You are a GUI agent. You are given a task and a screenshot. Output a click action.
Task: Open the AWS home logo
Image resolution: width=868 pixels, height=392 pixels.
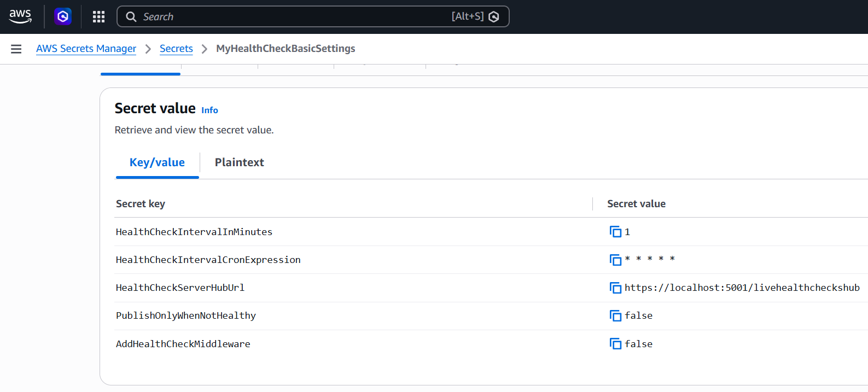pos(20,16)
